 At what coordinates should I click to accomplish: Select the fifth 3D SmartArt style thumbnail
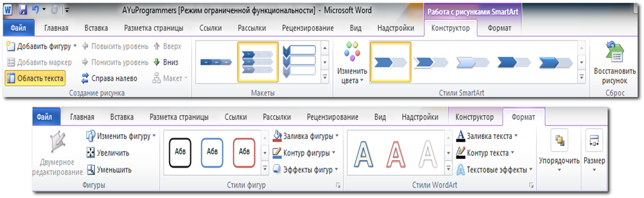(x=555, y=62)
